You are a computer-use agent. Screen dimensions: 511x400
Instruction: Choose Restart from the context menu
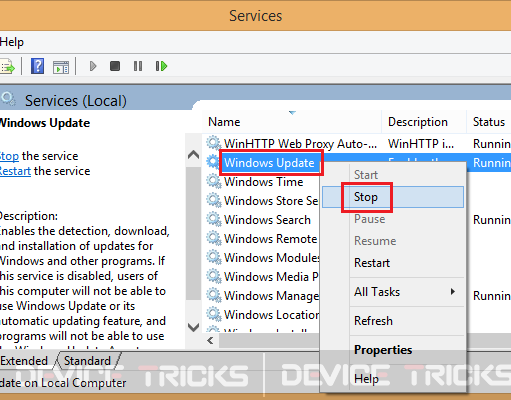372,263
